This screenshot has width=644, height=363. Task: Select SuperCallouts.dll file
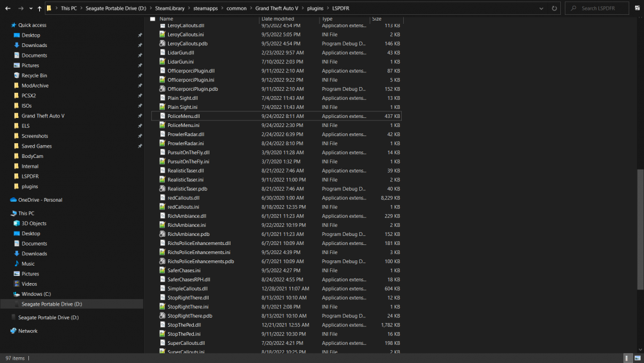pos(186,343)
